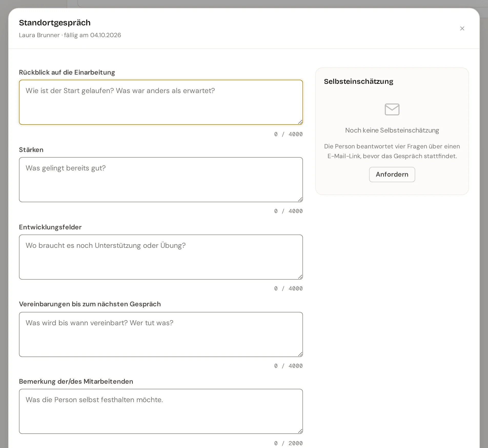
Task: Focus the Stärken textarea
Action: click(x=161, y=180)
